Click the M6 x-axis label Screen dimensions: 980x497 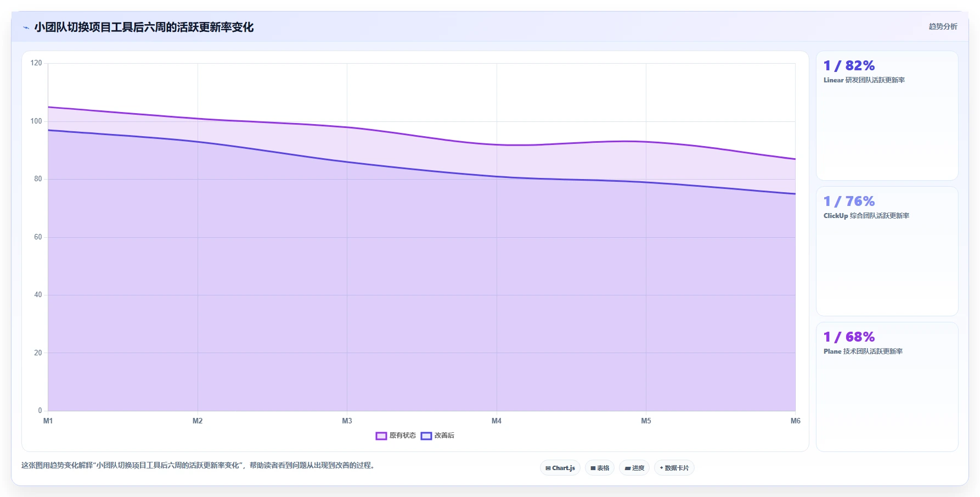[795, 421]
